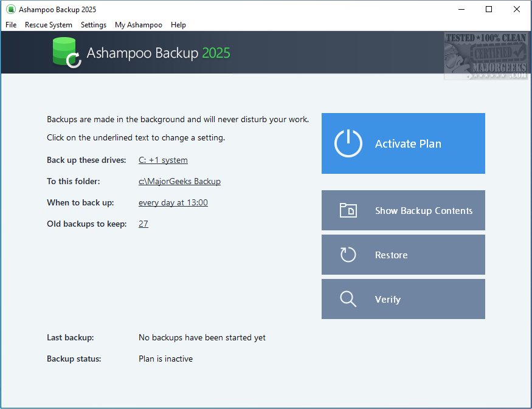Click the folder icon for backup contents

tap(348, 211)
